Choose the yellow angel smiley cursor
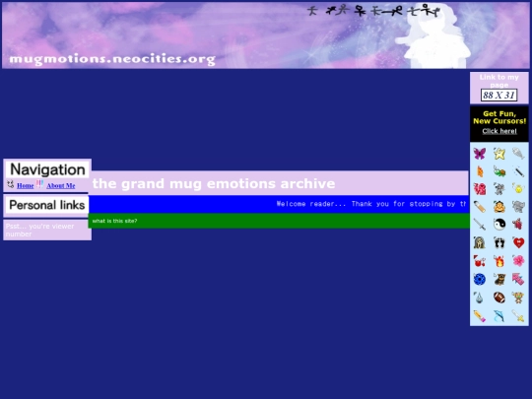The height and width of the screenshot is (399, 532). (x=518, y=189)
